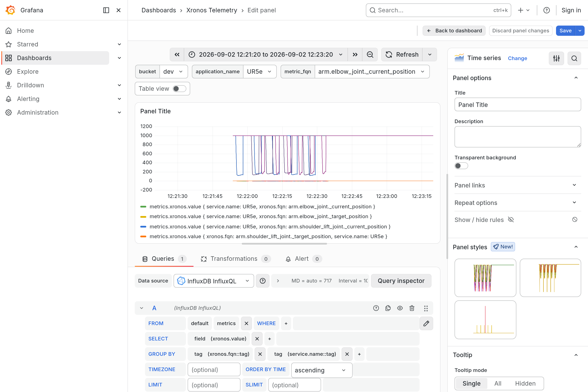Click Change visualization link
The image size is (588, 392).
(x=517, y=58)
